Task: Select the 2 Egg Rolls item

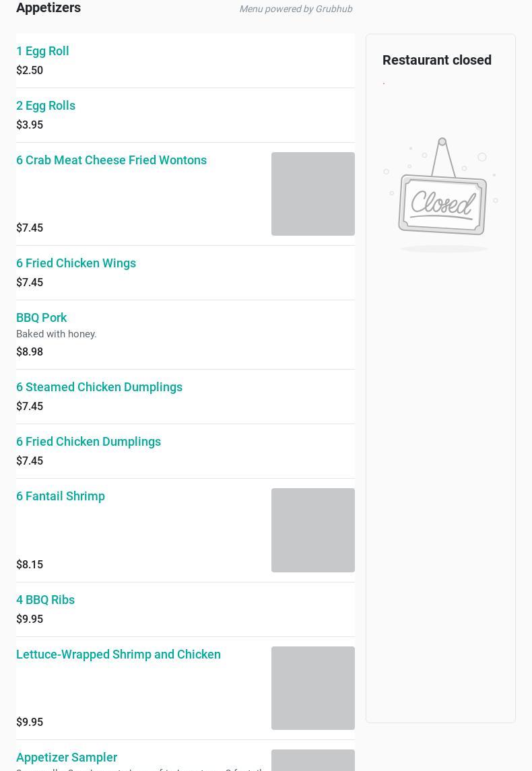Action: tap(46, 106)
